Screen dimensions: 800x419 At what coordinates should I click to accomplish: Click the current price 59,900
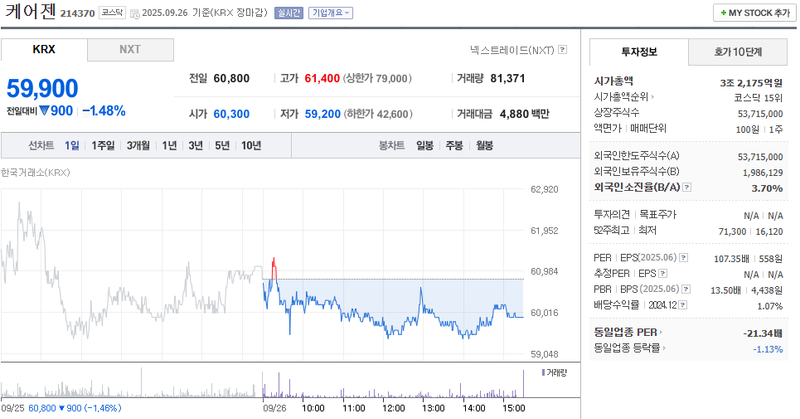point(42,88)
